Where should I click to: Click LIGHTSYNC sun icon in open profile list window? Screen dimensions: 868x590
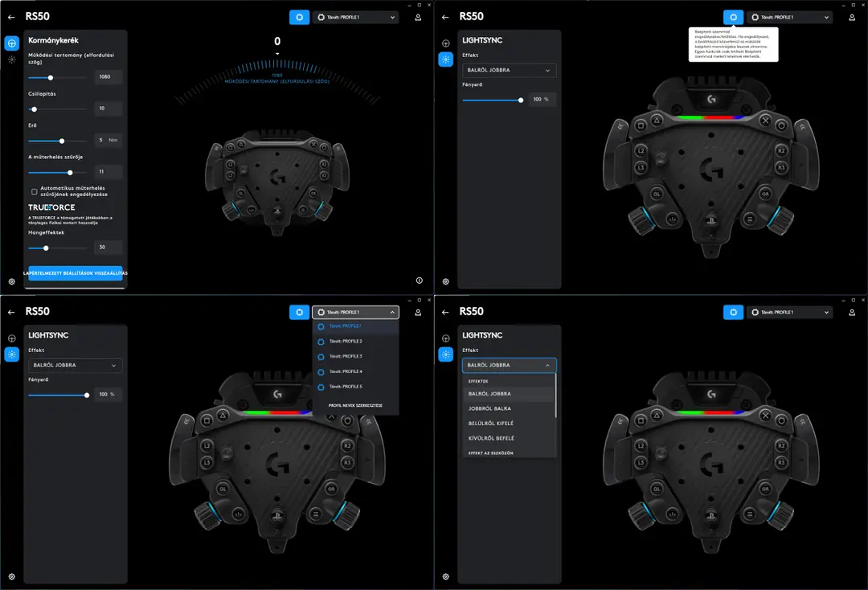click(x=11, y=354)
